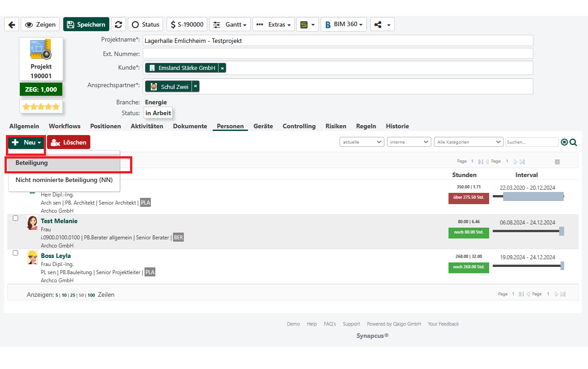The image size is (588, 369).
Task: Expand the Gantt dropdown
Action: [230, 24]
